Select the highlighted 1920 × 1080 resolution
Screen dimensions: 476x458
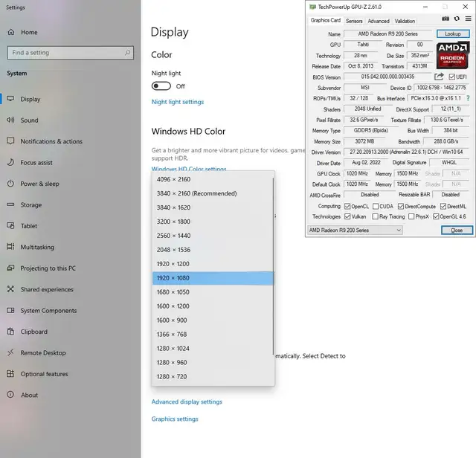coord(213,278)
